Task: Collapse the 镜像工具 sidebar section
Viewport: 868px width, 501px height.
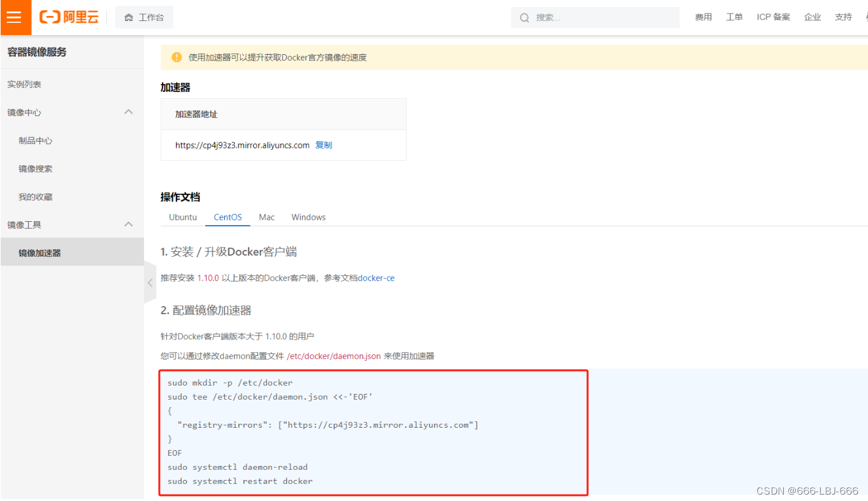Action: (128, 224)
